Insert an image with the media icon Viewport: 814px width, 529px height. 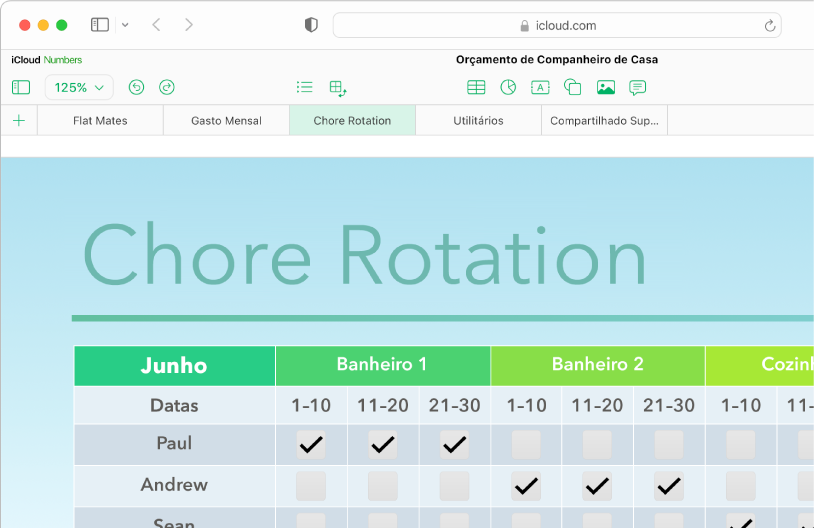[x=605, y=88]
